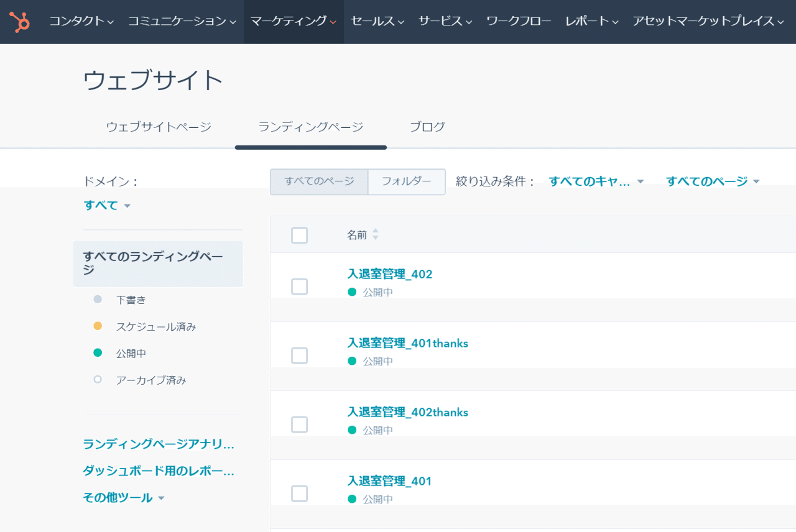This screenshot has width=796, height=532.
Task: Click the 公開中 status under 入退室管理_402
Action: click(371, 292)
